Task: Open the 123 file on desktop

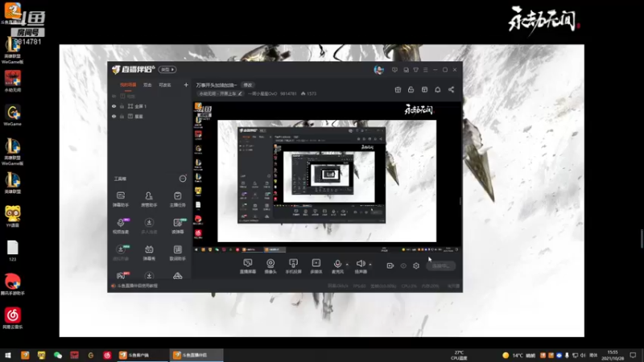Action: (x=13, y=250)
